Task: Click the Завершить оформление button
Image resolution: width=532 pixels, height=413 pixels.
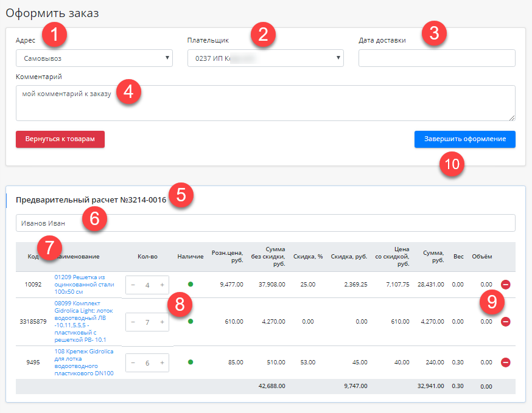Action: pyautogui.click(x=464, y=139)
